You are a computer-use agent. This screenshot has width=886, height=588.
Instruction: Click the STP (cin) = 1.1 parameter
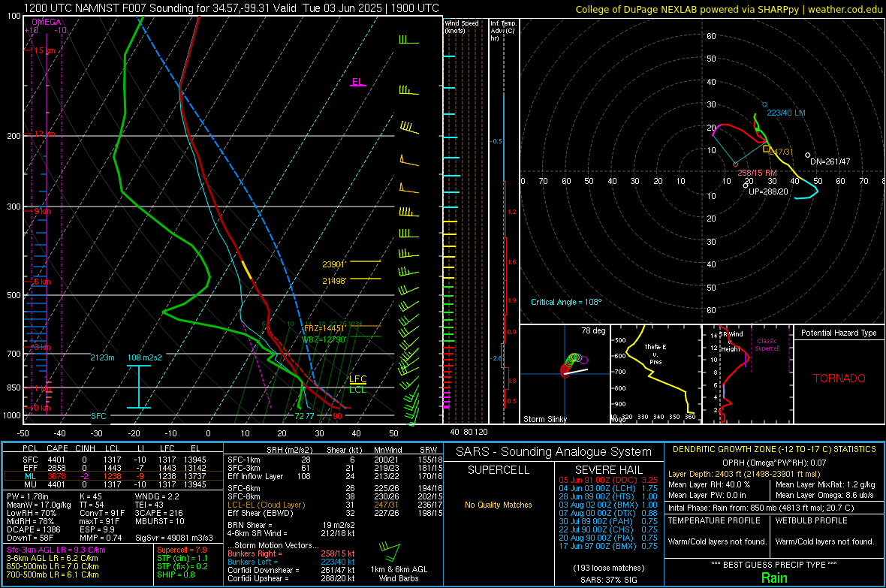(x=182, y=558)
